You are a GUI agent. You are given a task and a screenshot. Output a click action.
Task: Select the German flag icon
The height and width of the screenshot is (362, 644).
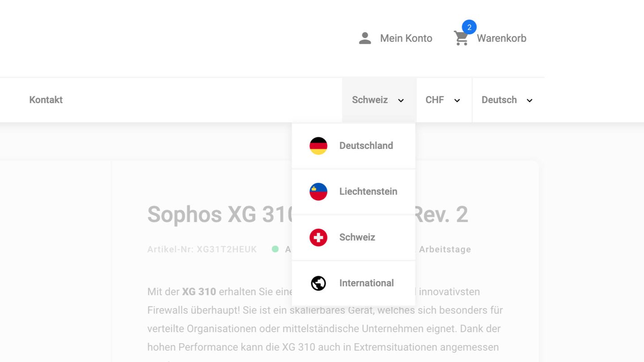318,146
